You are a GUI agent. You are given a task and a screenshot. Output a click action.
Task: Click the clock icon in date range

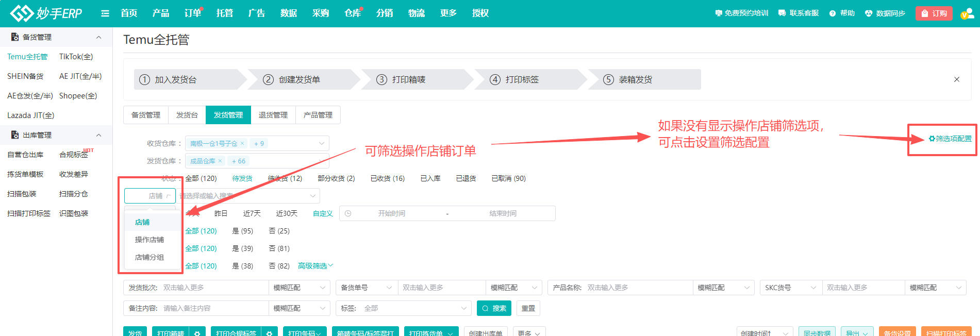(x=348, y=213)
